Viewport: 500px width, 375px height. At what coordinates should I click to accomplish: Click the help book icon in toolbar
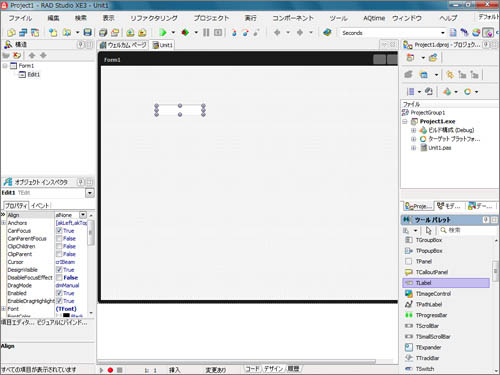pos(327,32)
